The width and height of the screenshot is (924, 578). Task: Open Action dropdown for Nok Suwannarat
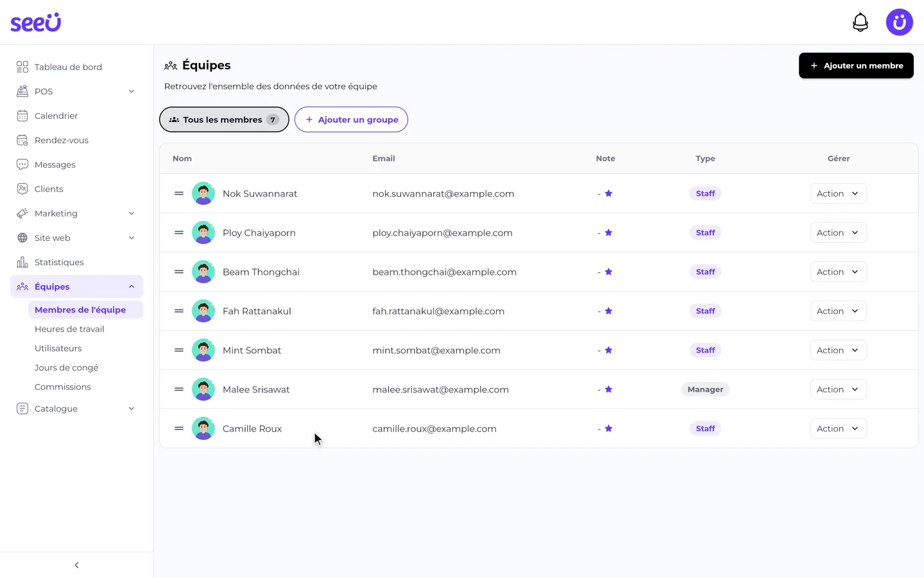coord(838,193)
